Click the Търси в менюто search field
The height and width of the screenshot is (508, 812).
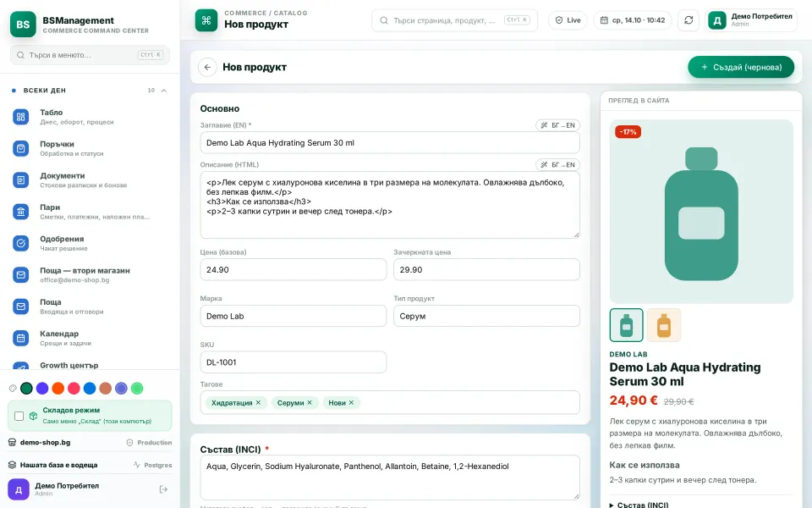tap(91, 55)
